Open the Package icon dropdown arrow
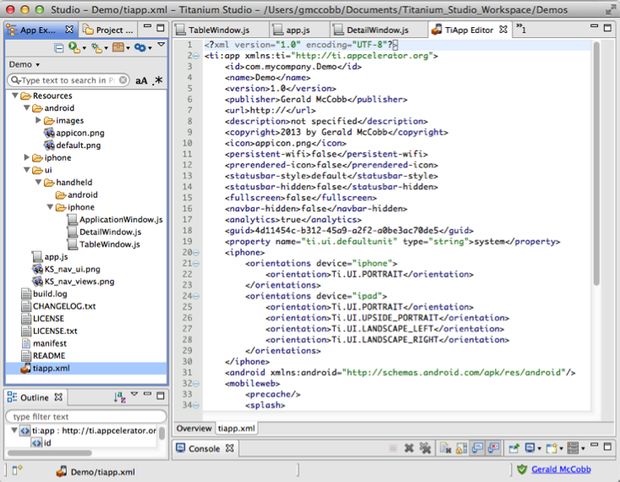This screenshot has height=482, width=620. [128, 48]
